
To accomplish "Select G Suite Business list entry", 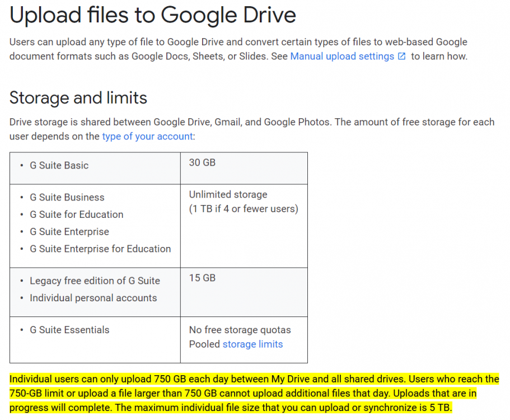I will point(67,197).
